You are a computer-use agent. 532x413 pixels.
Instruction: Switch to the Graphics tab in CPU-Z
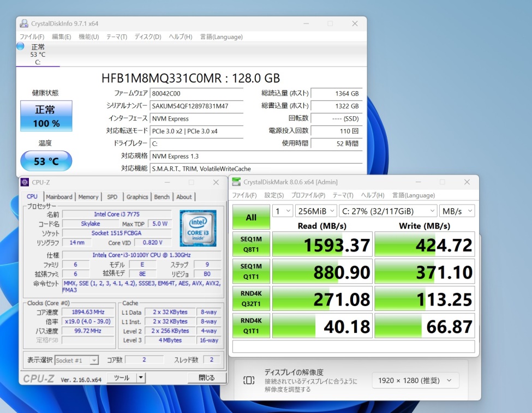point(137,197)
